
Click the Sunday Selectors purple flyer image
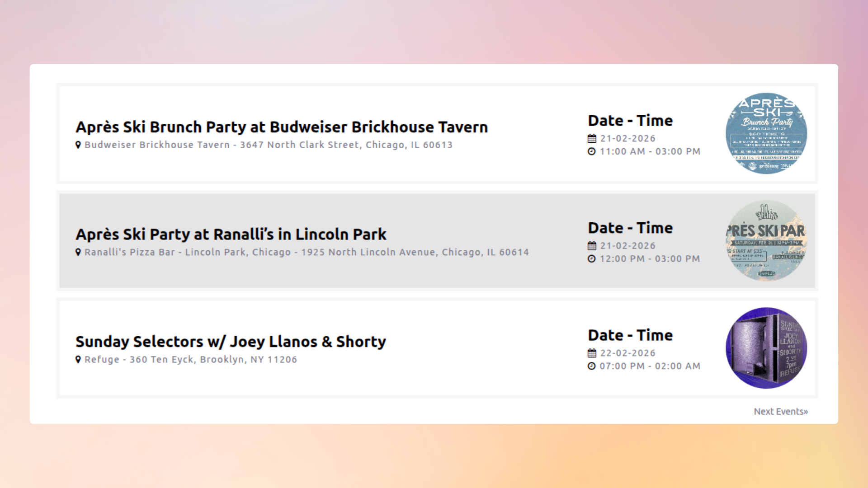coord(766,347)
